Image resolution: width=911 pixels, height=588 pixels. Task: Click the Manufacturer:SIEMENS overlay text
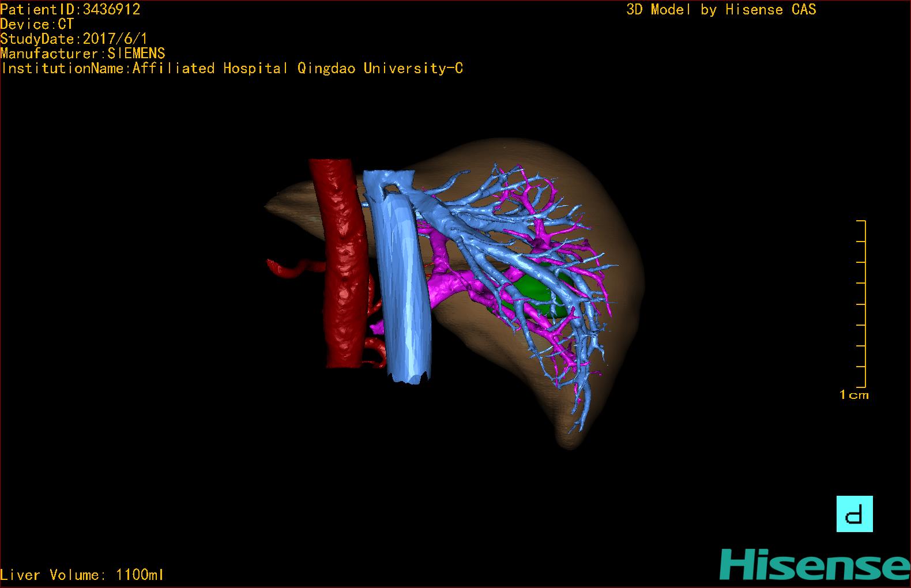pos(83,54)
